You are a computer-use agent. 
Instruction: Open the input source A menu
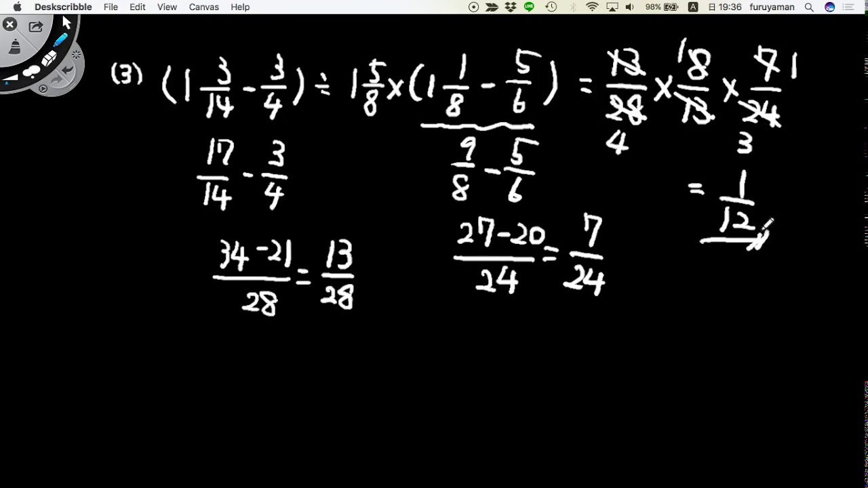point(693,7)
